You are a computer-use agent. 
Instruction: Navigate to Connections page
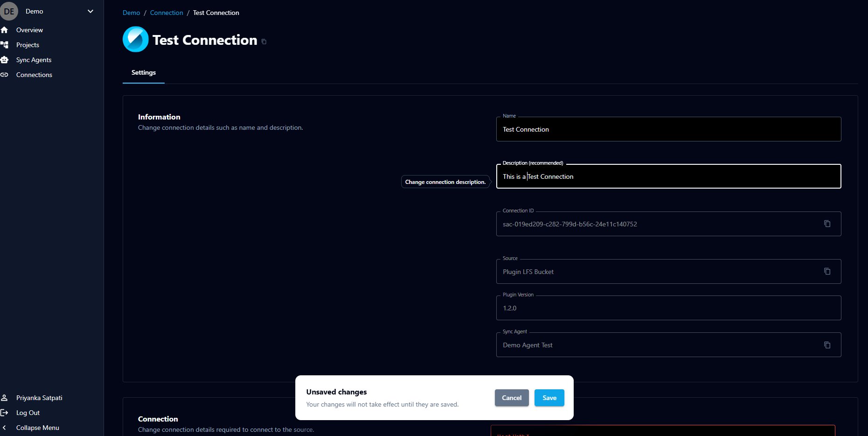pyautogui.click(x=34, y=75)
